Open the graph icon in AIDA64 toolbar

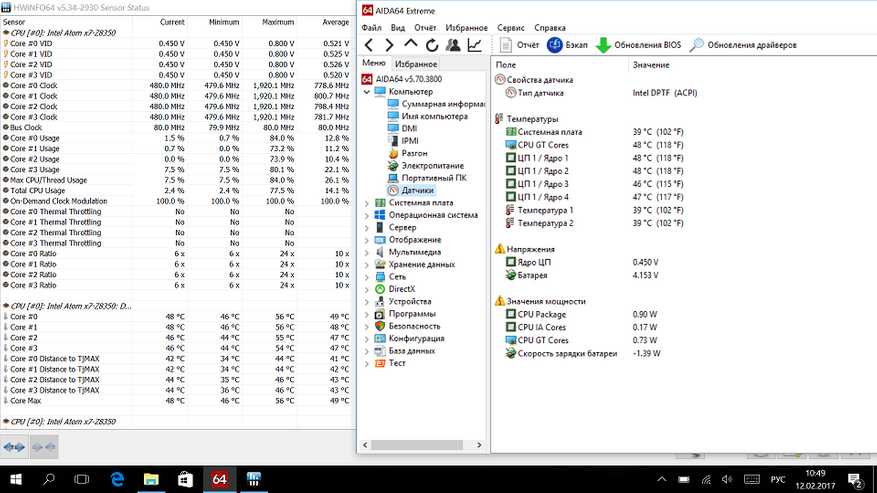(x=474, y=45)
